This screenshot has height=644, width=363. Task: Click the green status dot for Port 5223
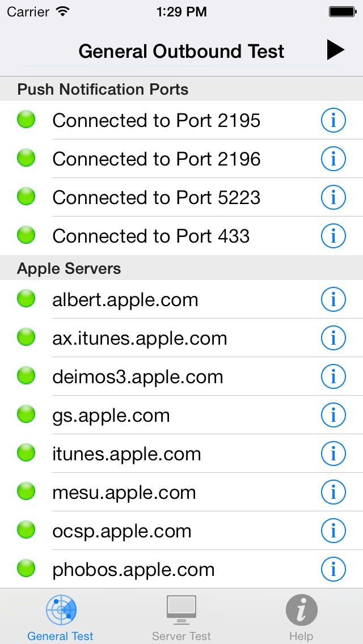point(26,196)
